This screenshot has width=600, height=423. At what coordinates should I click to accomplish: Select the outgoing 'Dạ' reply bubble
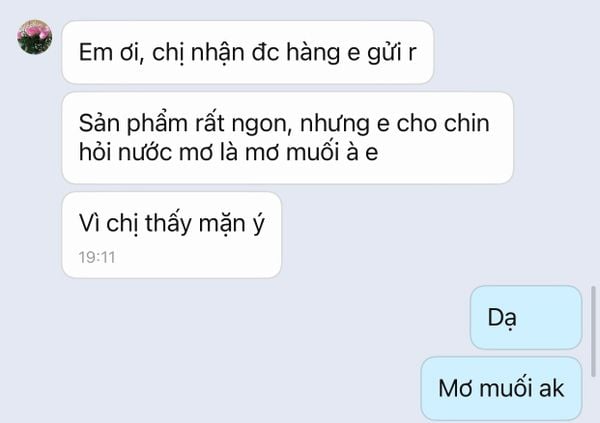(526, 317)
